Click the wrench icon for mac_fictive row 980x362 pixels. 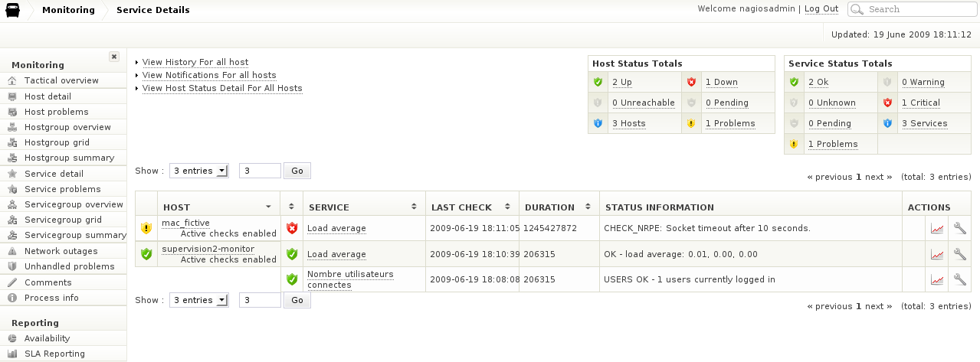point(959,228)
